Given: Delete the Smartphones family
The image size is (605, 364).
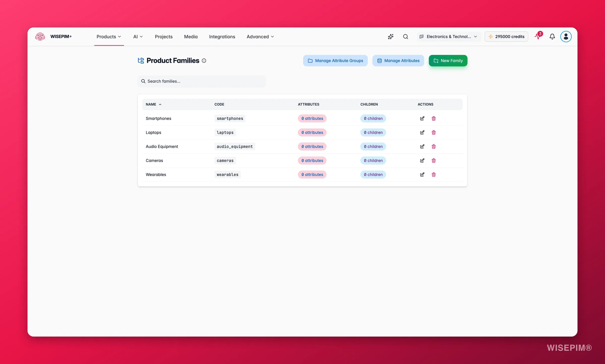Looking at the screenshot, I should [x=434, y=118].
